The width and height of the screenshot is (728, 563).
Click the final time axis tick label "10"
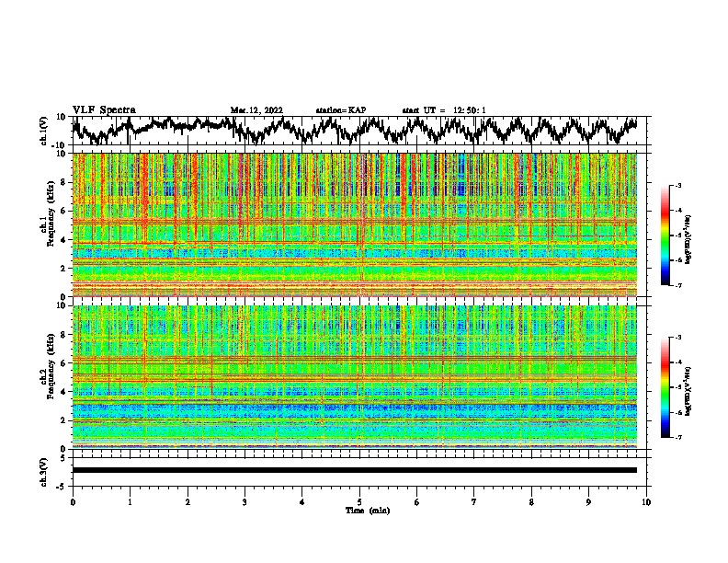(646, 502)
